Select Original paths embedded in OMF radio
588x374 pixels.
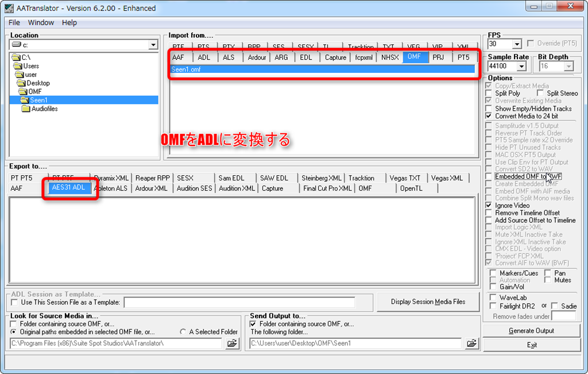pos(14,332)
